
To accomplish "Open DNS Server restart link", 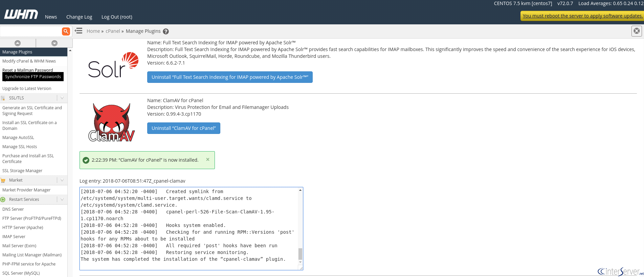I will (x=13, y=209).
